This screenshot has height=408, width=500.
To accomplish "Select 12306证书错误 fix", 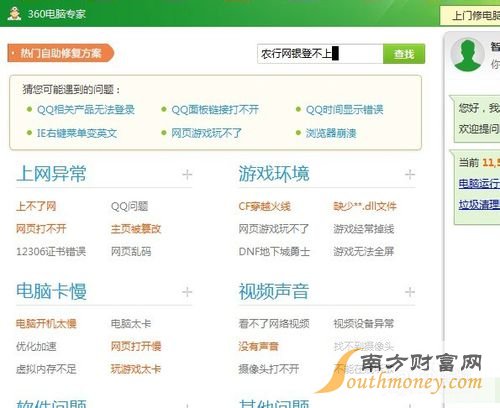I will pos(51,251).
